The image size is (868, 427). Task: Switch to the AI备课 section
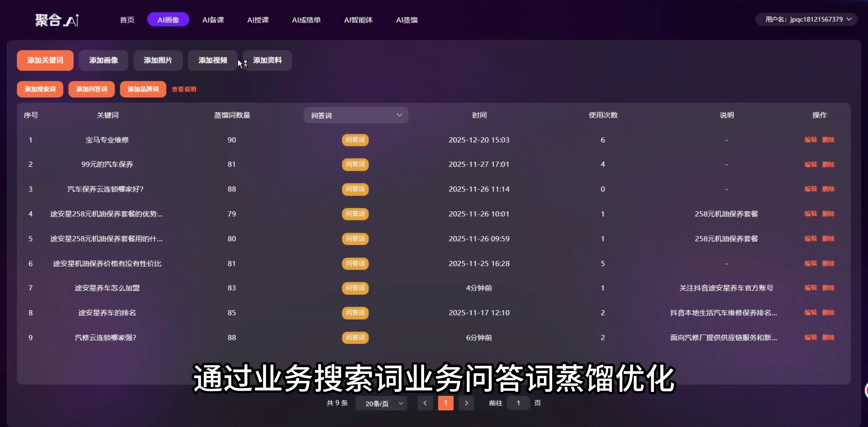213,20
